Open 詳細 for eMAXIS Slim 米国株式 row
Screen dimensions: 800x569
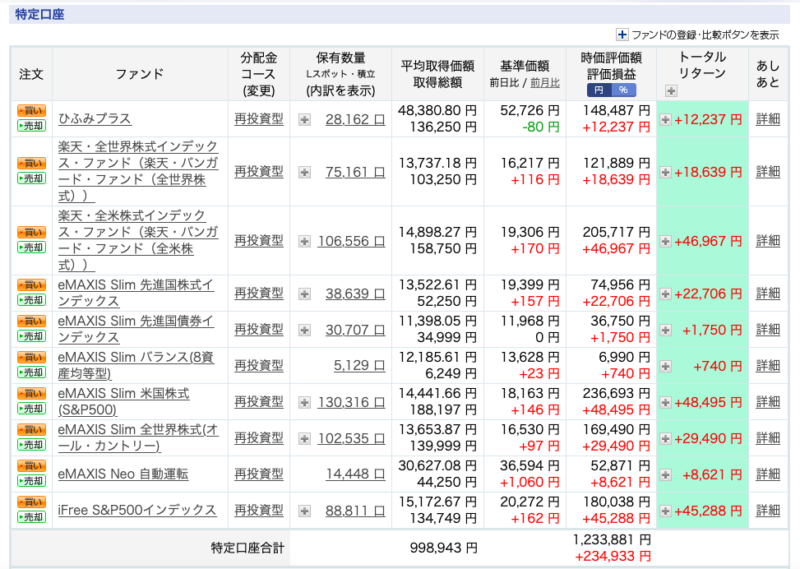pyautogui.click(x=768, y=402)
